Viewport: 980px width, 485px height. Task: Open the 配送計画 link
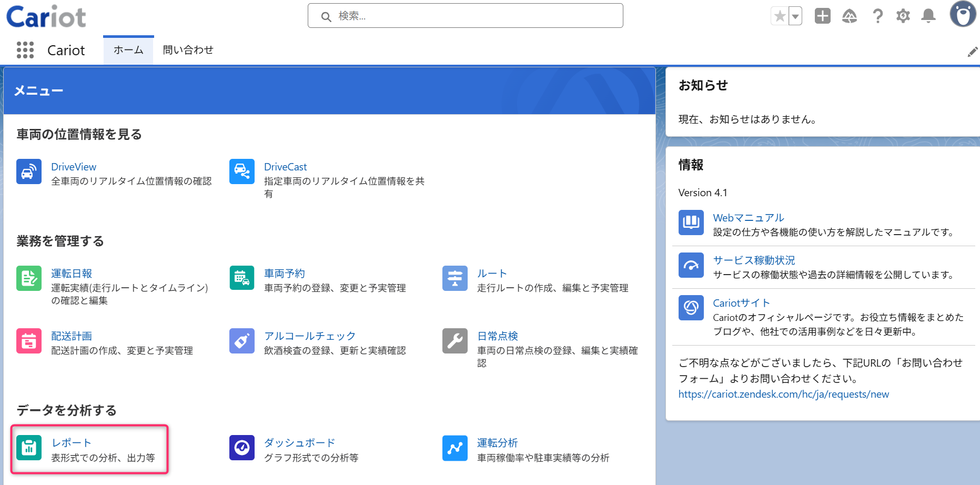(72, 336)
